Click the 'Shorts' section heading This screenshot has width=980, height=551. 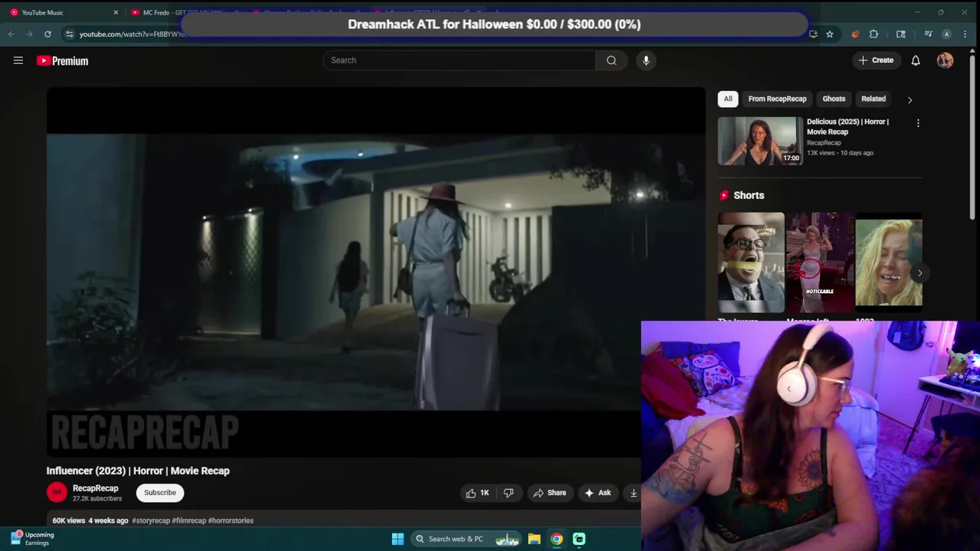[749, 195]
